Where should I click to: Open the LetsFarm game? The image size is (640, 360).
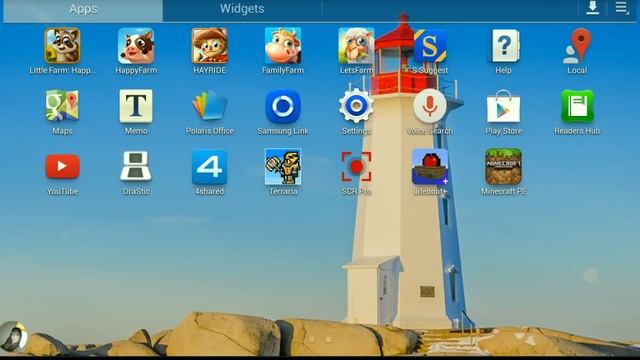pos(356,45)
